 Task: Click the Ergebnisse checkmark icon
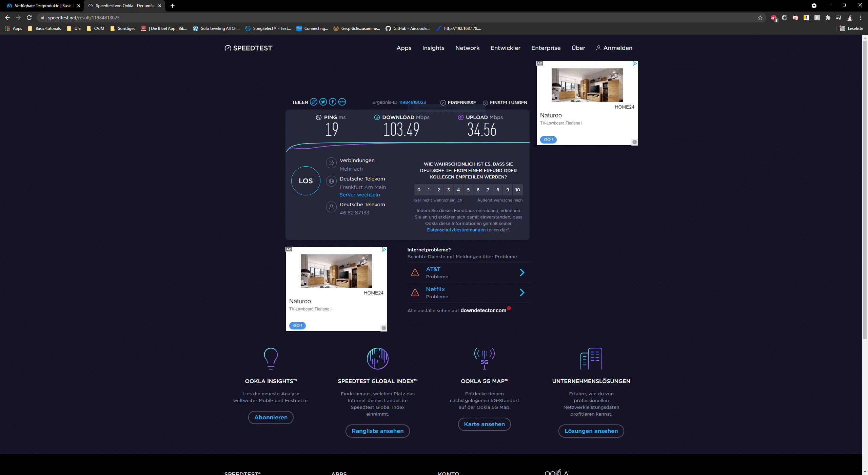[x=443, y=103]
